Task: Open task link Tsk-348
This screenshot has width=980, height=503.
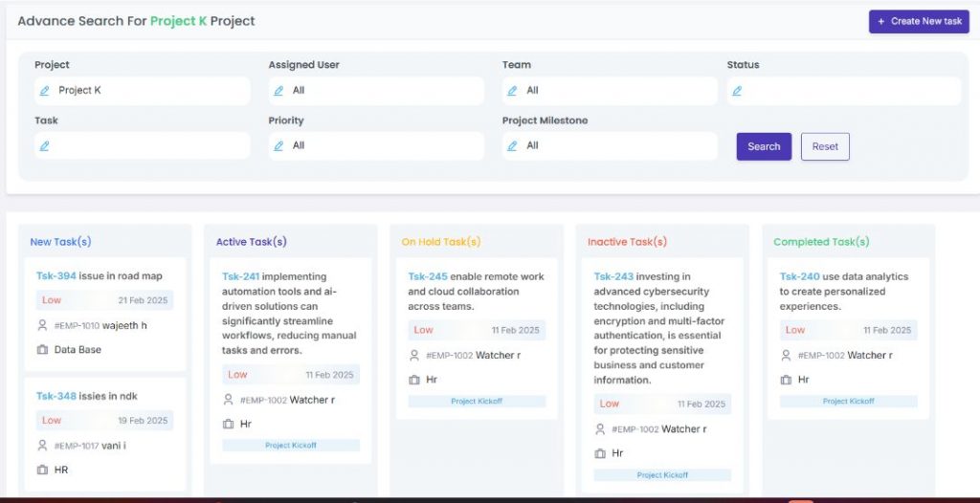Action: pos(56,396)
